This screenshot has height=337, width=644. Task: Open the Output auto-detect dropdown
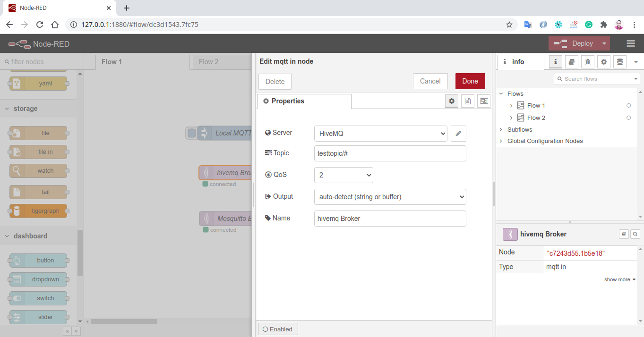pos(390,197)
